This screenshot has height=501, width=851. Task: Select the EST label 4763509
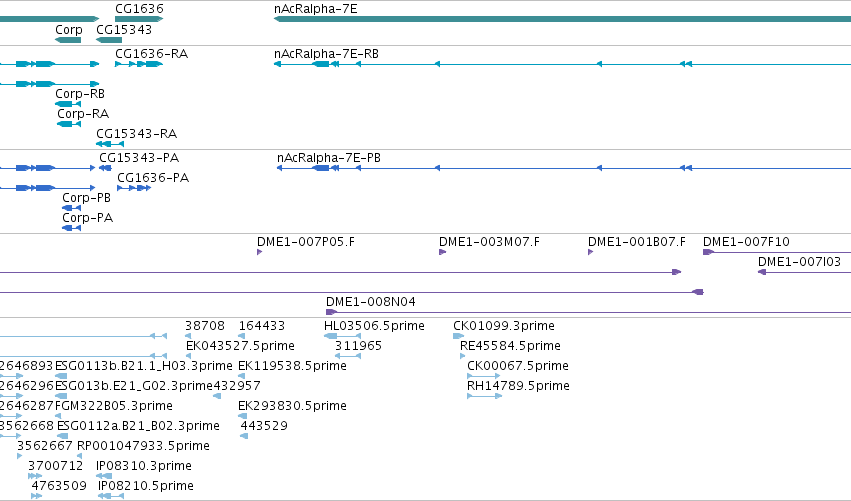click(59, 486)
